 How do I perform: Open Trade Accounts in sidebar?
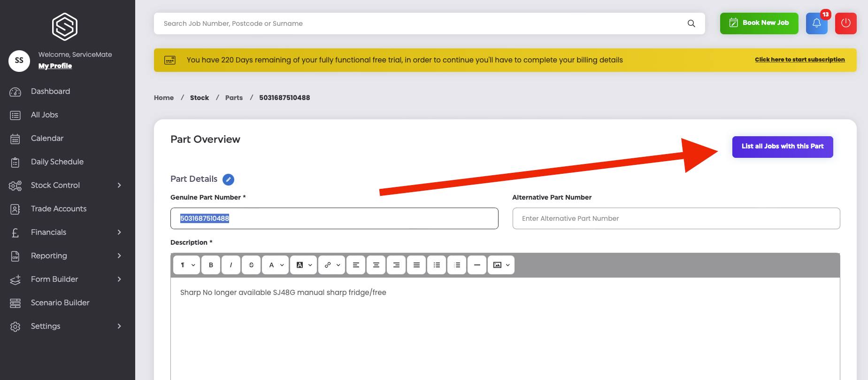[x=58, y=209]
